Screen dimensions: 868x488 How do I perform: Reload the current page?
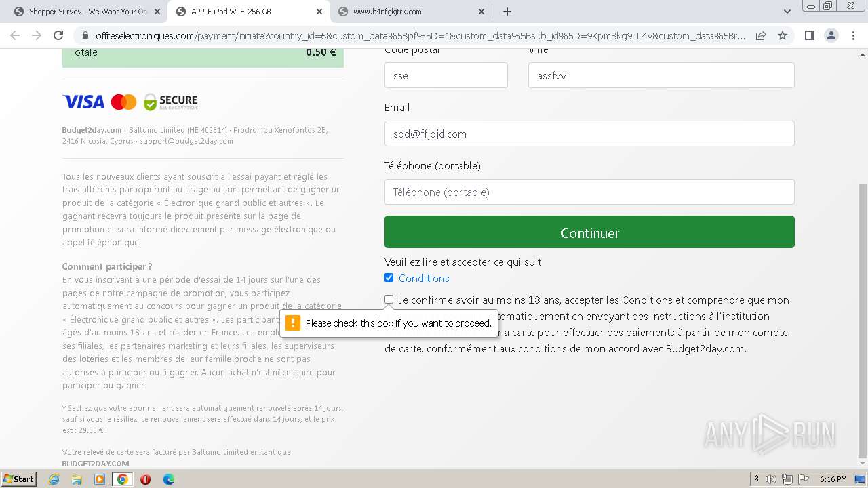point(58,35)
